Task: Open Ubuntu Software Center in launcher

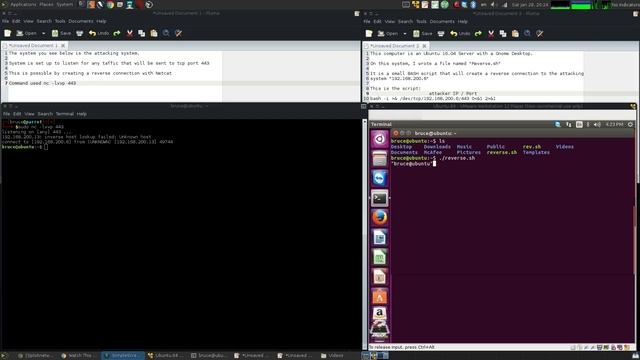Action: pyautogui.click(x=379, y=296)
